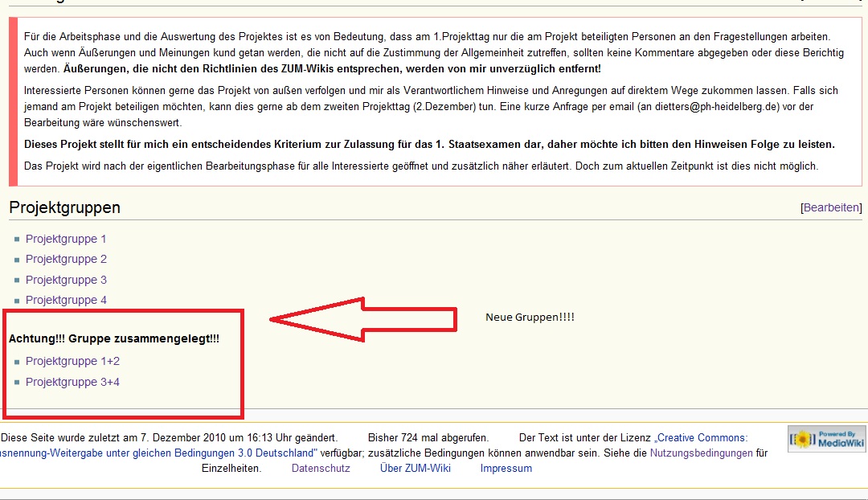Open the merged Projektgruppe 1+2 link
The height and width of the screenshot is (500, 868).
tap(72, 361)
